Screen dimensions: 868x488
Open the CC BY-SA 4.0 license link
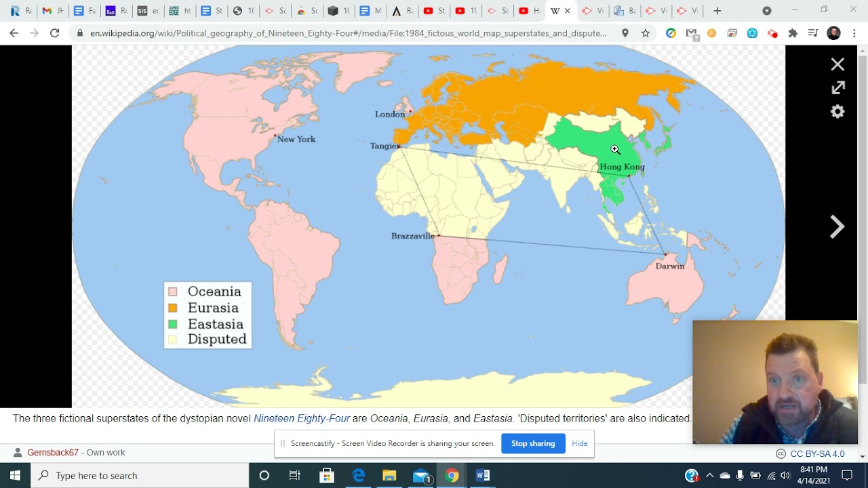point(817,453)
